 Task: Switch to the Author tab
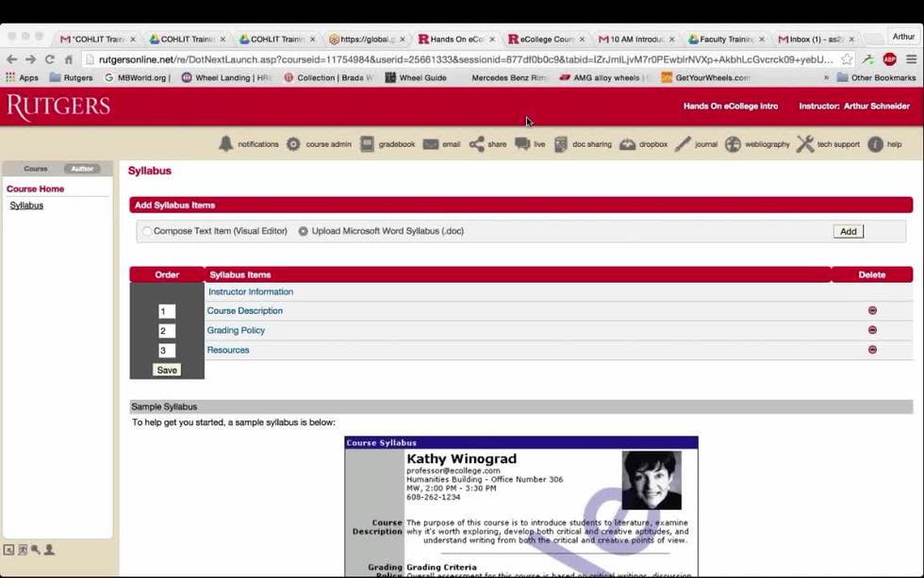point(82,169)
